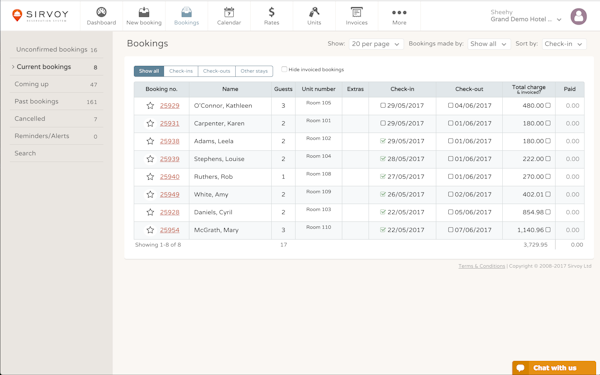Tick check-in box for O'Connor, Kathleen

[383, 105]
